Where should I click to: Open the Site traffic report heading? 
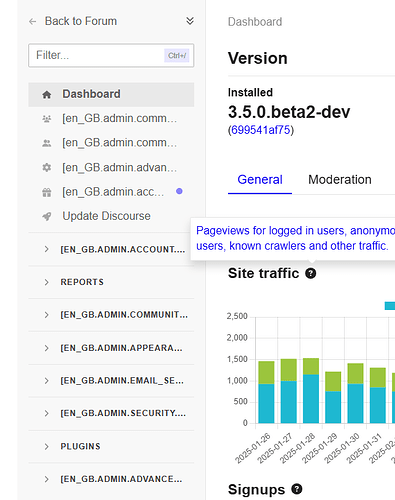pyautogui.click(x=263, y=273)
